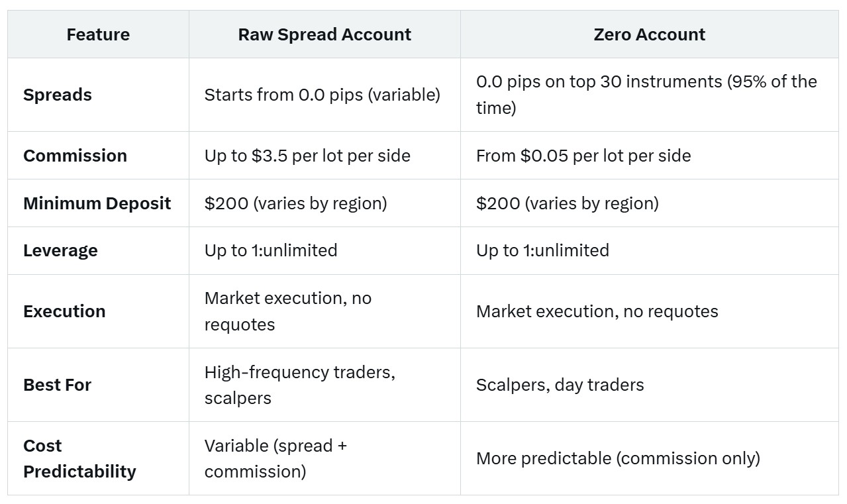Click the 'High-frequency traders, scalpers' cell
The width and height of the screenshot is (847, 504).
click(x=324, y=385)
